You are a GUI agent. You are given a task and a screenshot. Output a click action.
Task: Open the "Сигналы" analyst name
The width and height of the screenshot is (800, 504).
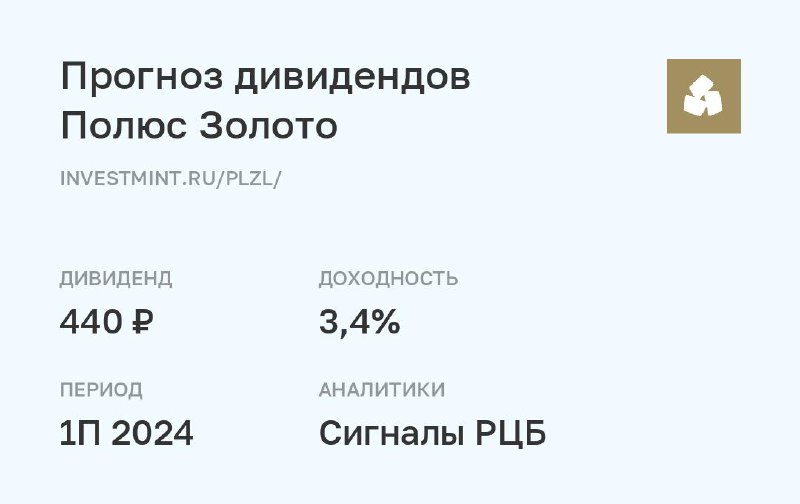[390, 434]
